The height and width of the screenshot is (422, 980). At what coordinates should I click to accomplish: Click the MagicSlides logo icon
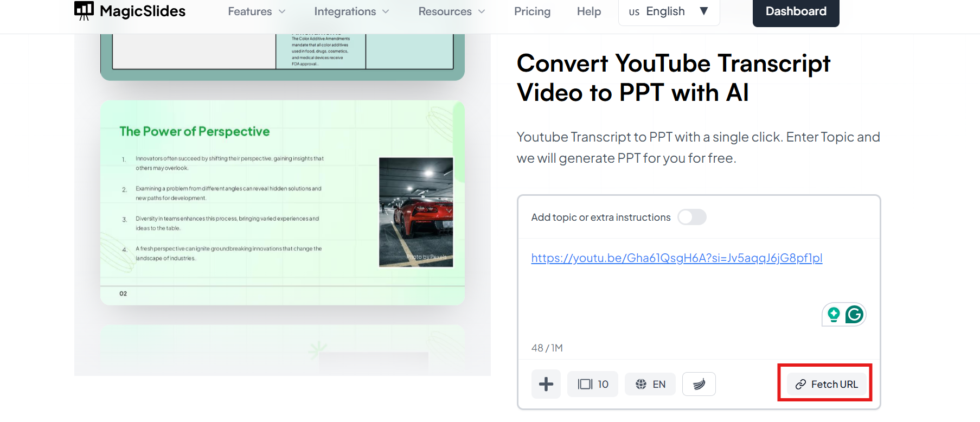(84, 11)
